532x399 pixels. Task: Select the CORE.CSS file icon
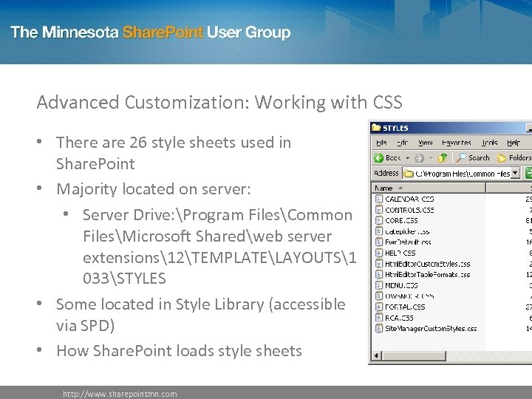point(379,220)
